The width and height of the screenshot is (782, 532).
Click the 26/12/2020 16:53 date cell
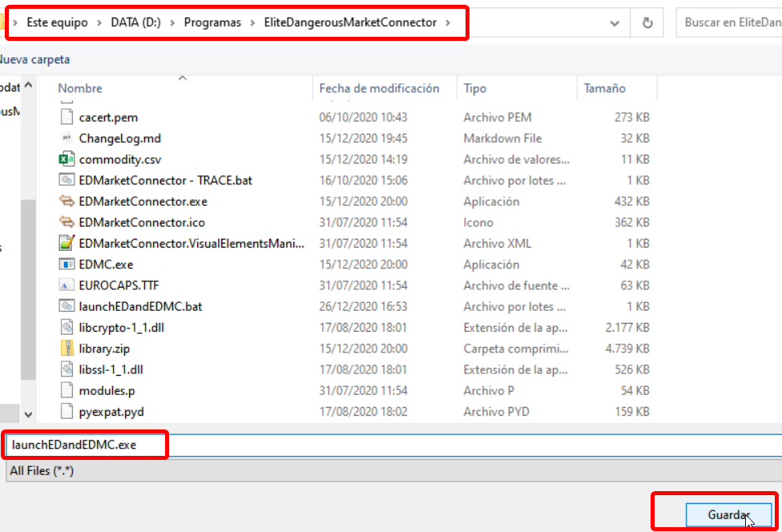[x=363, y=306]
